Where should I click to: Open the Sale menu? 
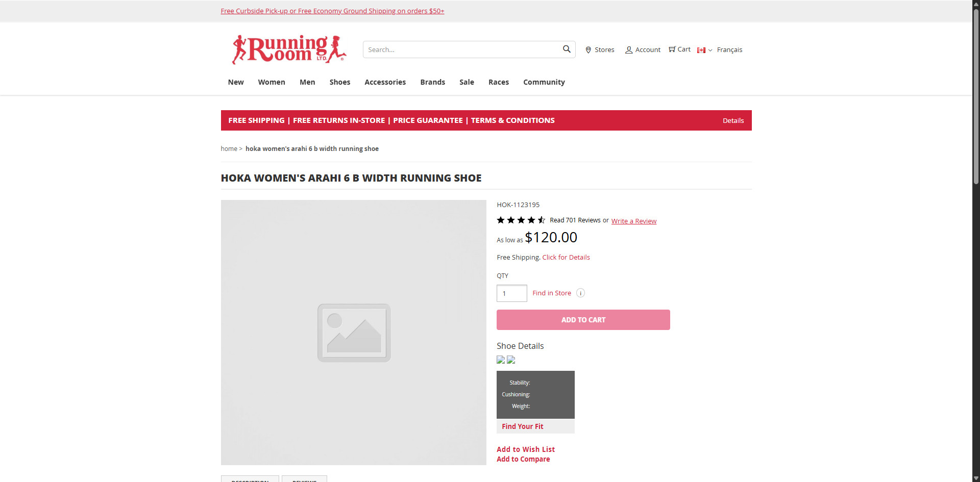point(467,82)
